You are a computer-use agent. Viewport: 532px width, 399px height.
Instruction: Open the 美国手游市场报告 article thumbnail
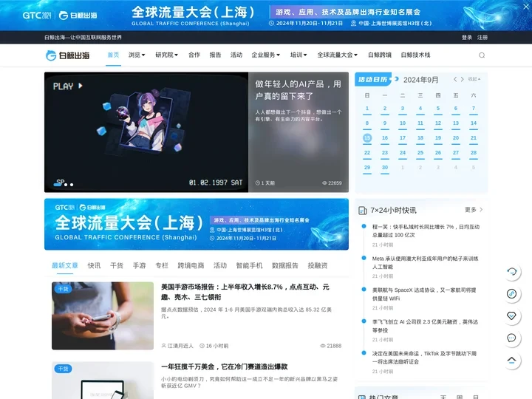point(103,316)
